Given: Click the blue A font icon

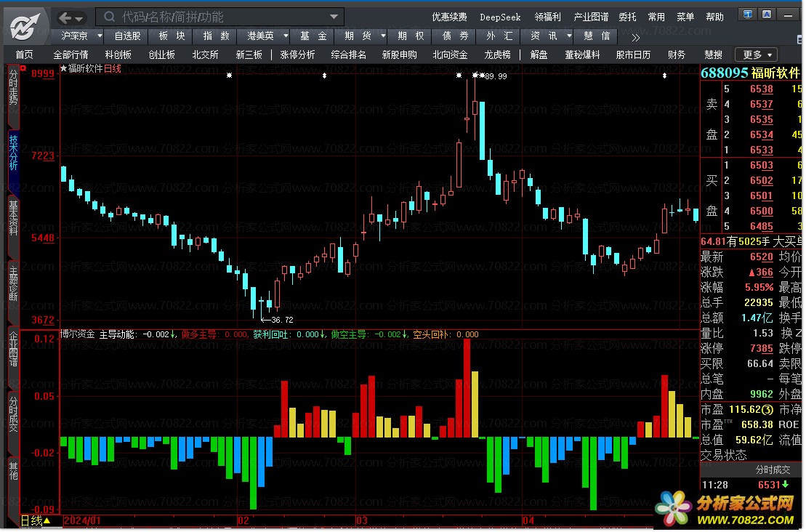Looking at the screenshot, I should 767,15.
